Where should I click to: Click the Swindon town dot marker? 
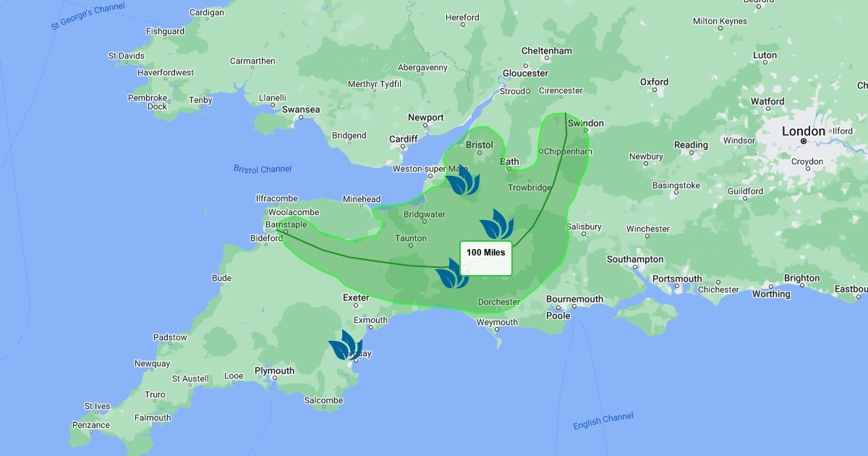[585, 131]
